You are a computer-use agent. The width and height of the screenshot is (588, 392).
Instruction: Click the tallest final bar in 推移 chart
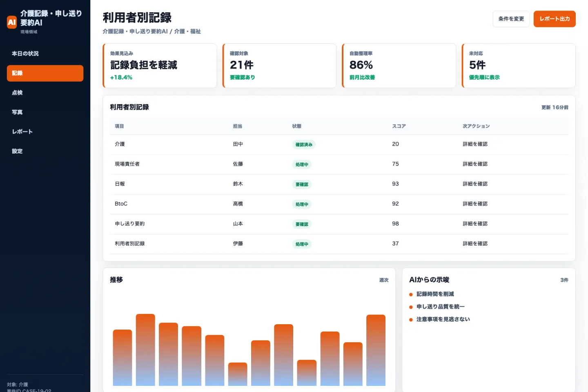coord(376,350)
